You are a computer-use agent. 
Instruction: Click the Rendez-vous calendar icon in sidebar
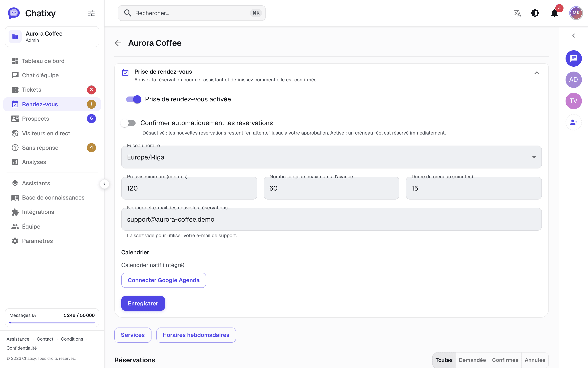click(x=15, y=104)
